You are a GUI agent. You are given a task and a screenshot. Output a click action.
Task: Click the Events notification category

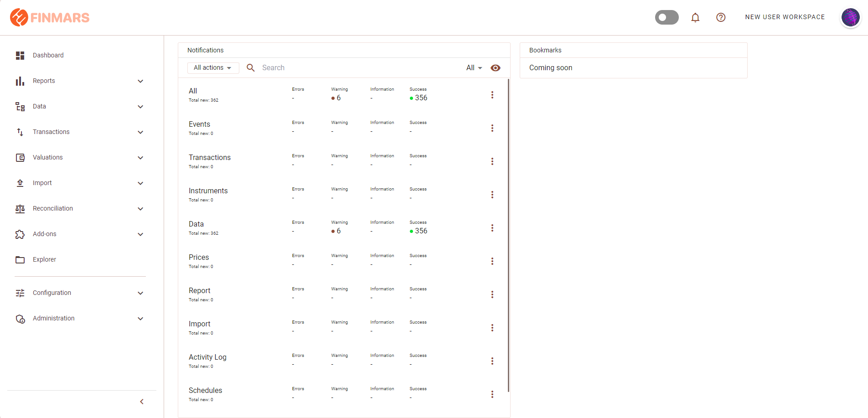pyautogui.click(x=199, y=124)
